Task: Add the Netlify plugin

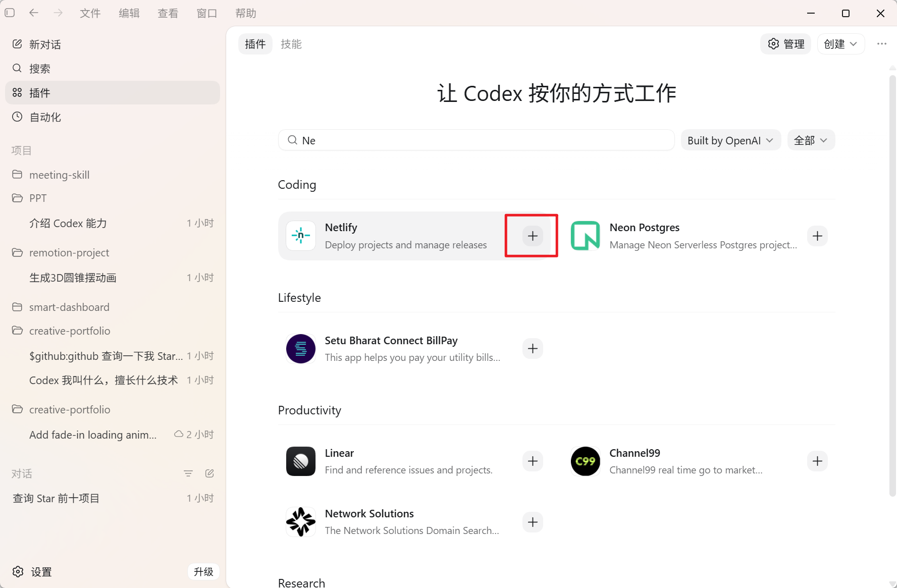Action: [533, 236]
